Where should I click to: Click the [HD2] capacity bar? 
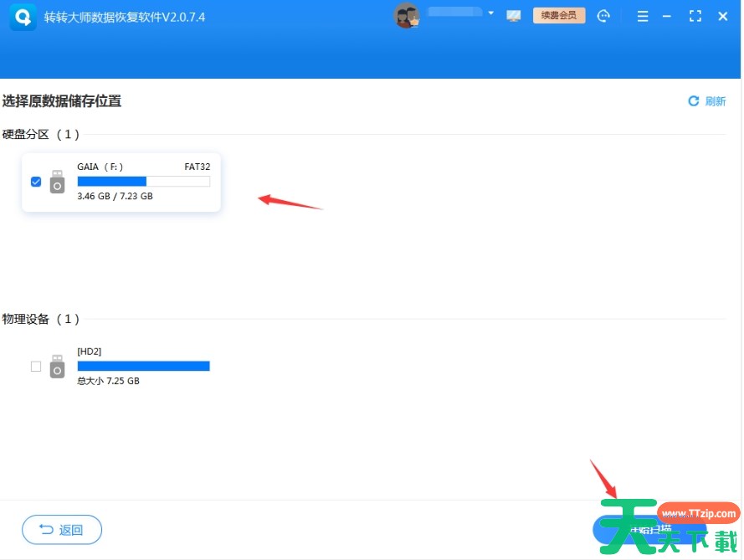pyautogui.click(x=143, y=366)
